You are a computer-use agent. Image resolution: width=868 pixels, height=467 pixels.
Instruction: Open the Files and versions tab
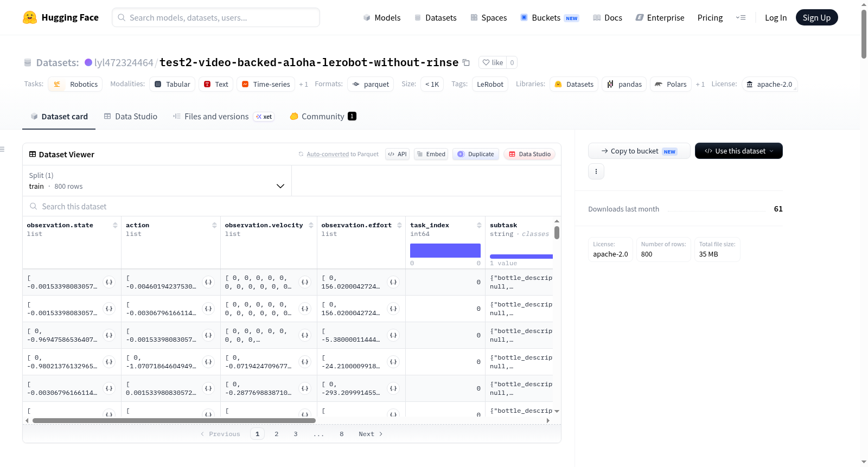(224, 117)
